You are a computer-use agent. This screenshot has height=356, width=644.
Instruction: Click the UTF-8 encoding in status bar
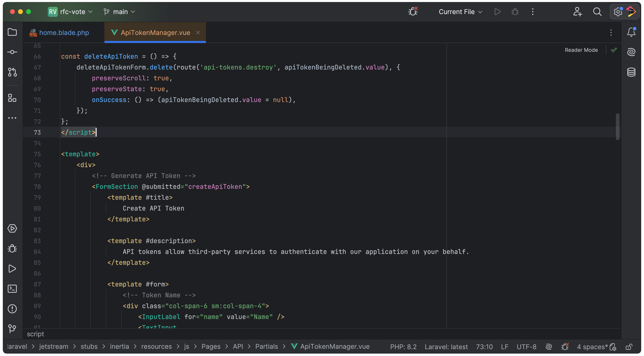click(526, 347)
